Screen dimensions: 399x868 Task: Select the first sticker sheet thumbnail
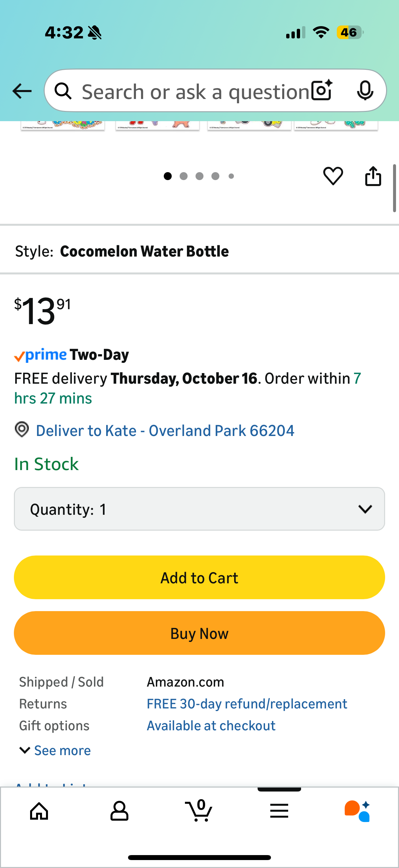coord(63,125)
